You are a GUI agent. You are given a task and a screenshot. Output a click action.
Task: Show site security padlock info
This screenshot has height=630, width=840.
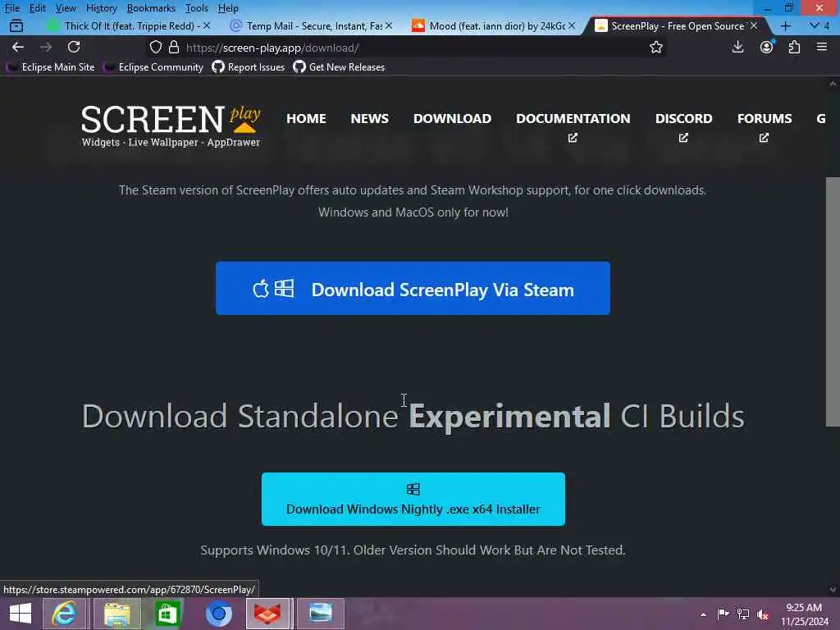174,47
